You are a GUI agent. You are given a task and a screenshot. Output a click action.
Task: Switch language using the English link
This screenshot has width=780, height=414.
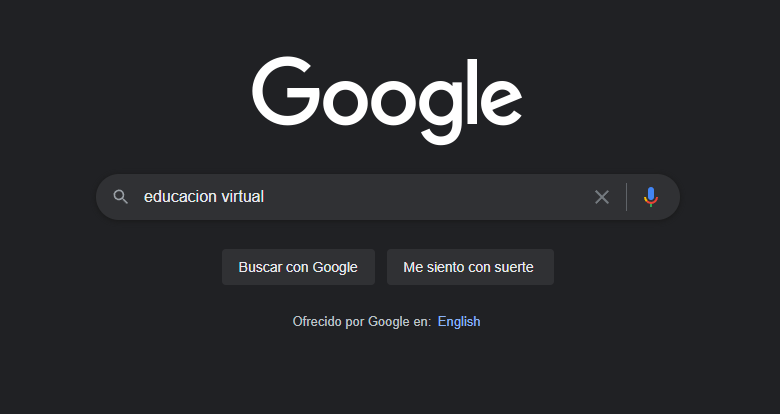459,321
